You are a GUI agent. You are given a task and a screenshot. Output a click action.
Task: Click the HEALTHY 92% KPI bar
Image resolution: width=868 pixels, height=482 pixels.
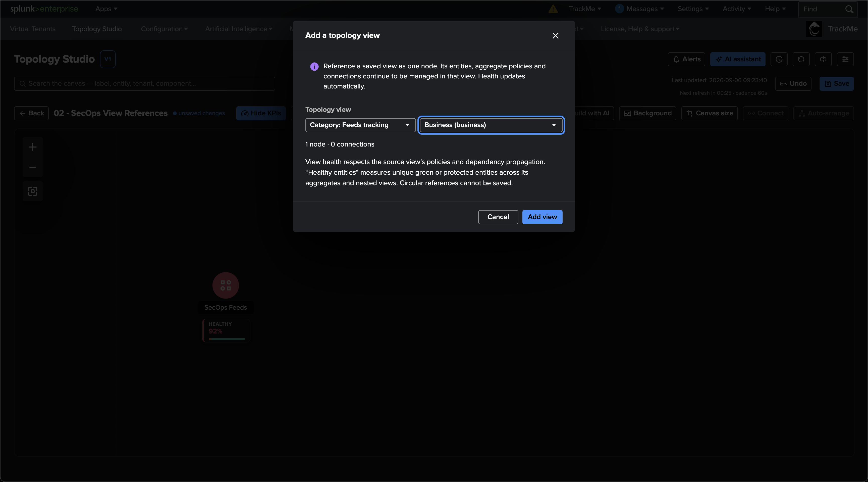pyautogui.click(x=226, y=331)
